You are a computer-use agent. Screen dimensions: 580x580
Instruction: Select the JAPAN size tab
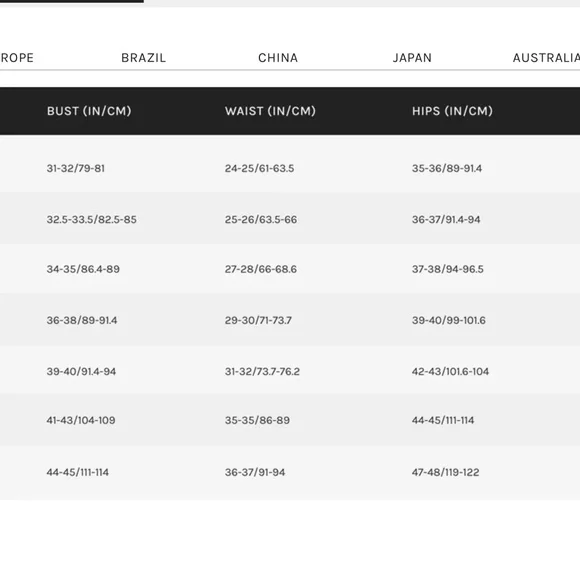point(412,58)
